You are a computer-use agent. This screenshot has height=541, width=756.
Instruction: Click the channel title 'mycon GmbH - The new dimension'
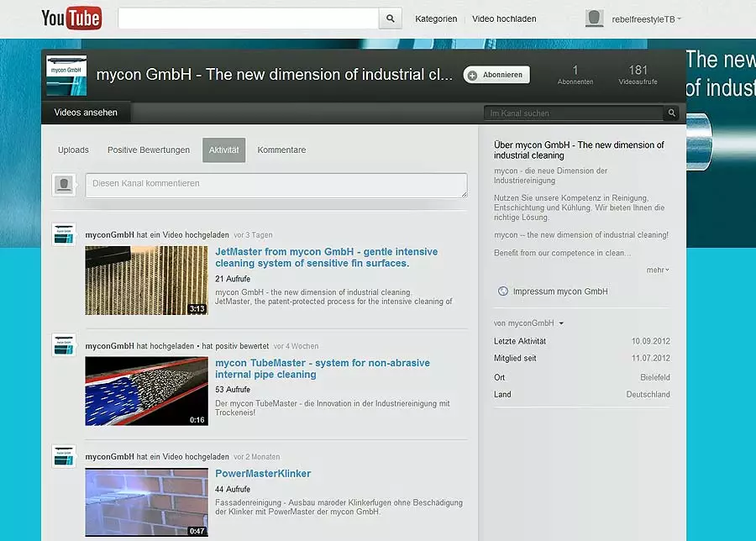pos(275,74)
